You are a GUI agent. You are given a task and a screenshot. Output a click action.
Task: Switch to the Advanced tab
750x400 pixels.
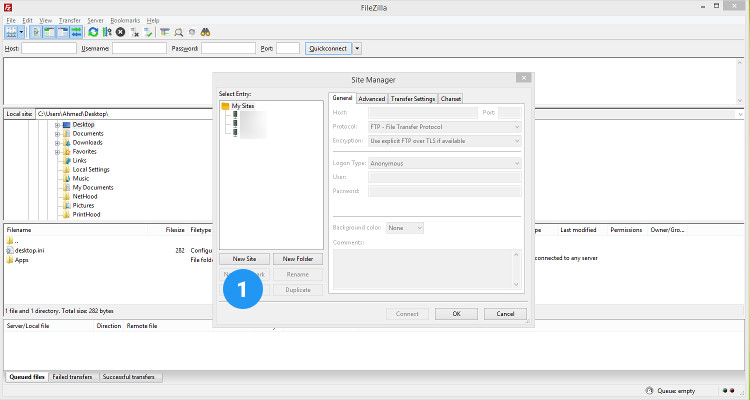click(x=372, y=99)
